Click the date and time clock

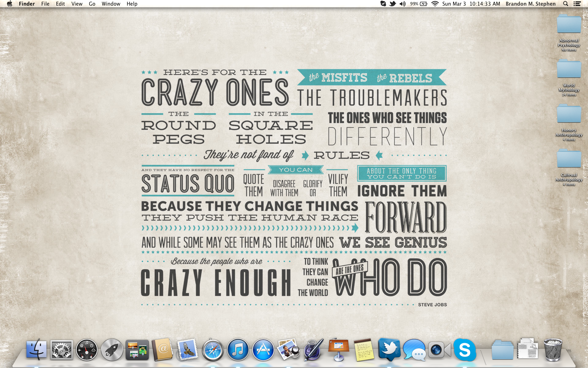(x=471, y=4)
